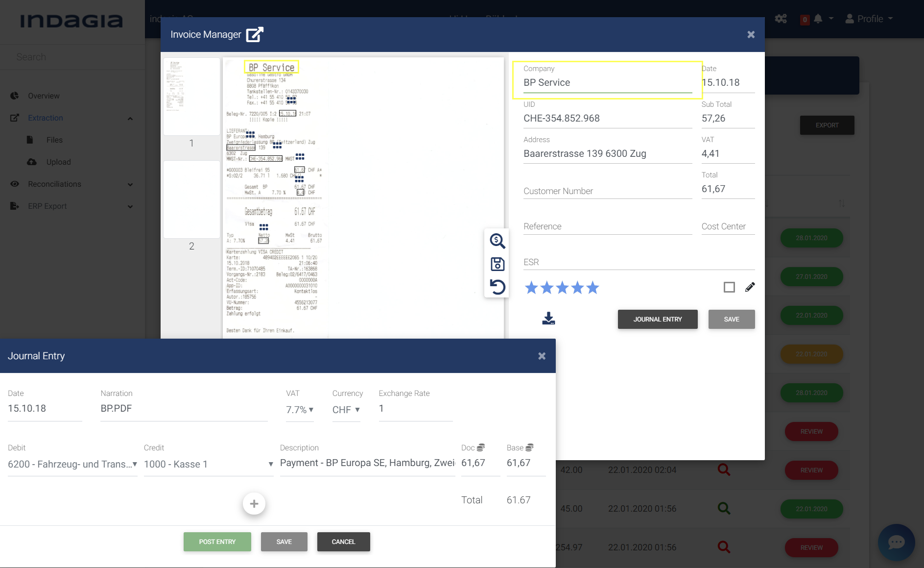This screenshot has height=568, width=924.
Task: Set rating to the third star
Action: click(562, 288)
